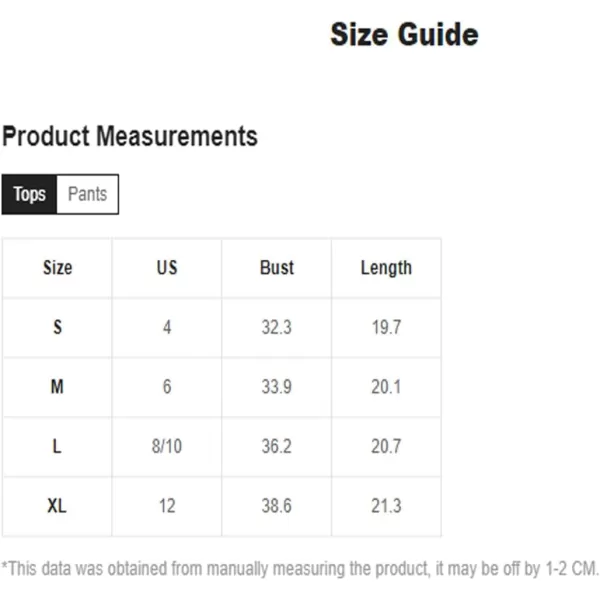Screen dimensions: 600x600
Task: Click the 38.6 bust measurement cell
Action: 277,506
